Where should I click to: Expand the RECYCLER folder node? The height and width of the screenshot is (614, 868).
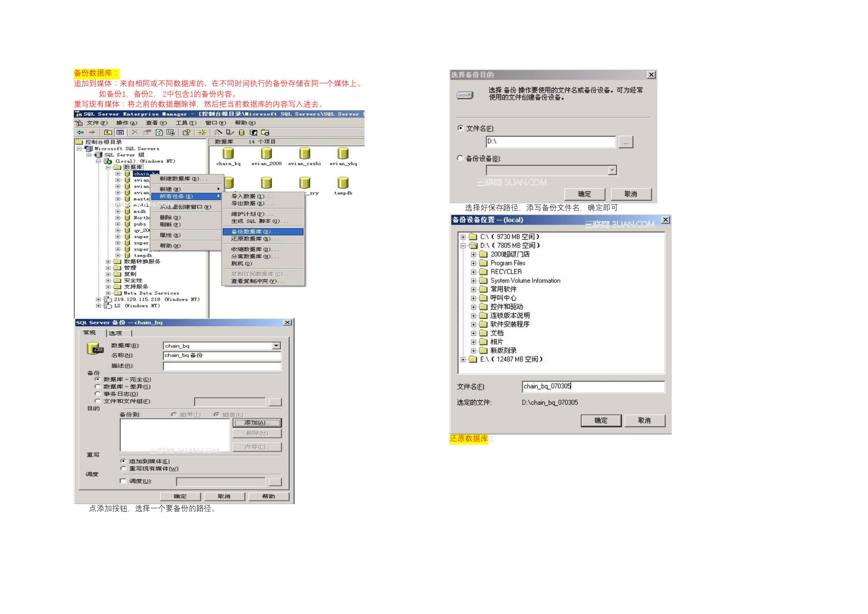click(473, 272)
